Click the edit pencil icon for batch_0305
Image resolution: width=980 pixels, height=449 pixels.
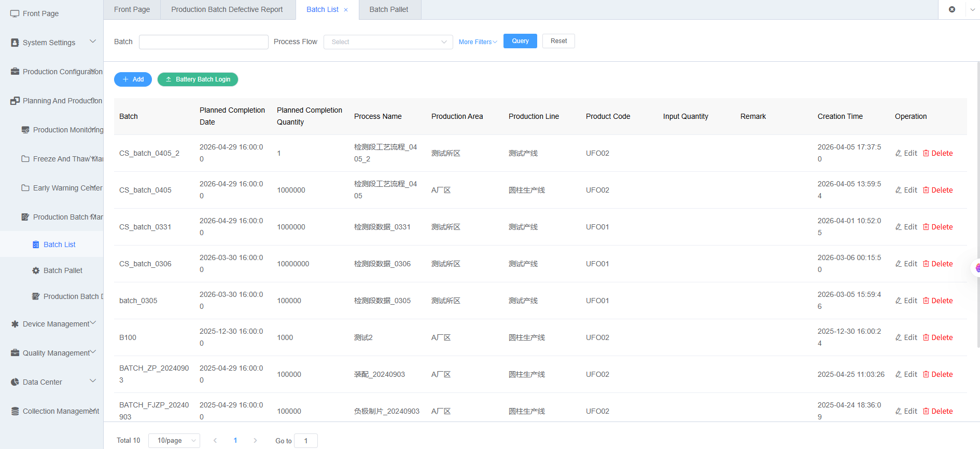[x=899, y=301]
